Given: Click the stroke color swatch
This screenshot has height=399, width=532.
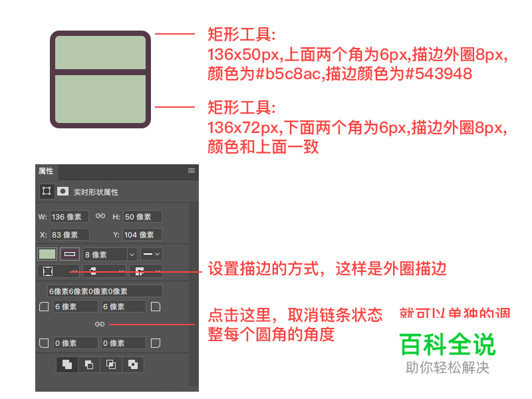Looking at the screenshot, I should click(x=69, y=254).
